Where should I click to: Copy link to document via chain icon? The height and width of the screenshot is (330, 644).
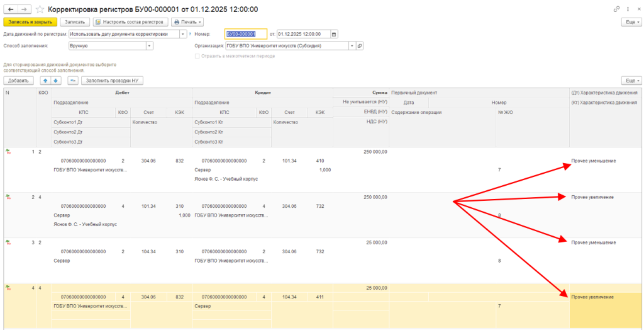pos(616,9)
